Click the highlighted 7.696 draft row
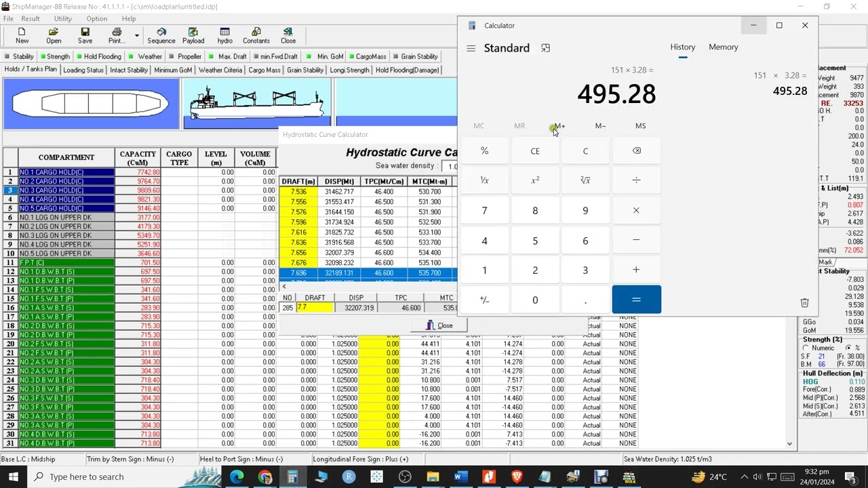Viewport: 868px width, 488px height. pos(368,273)
